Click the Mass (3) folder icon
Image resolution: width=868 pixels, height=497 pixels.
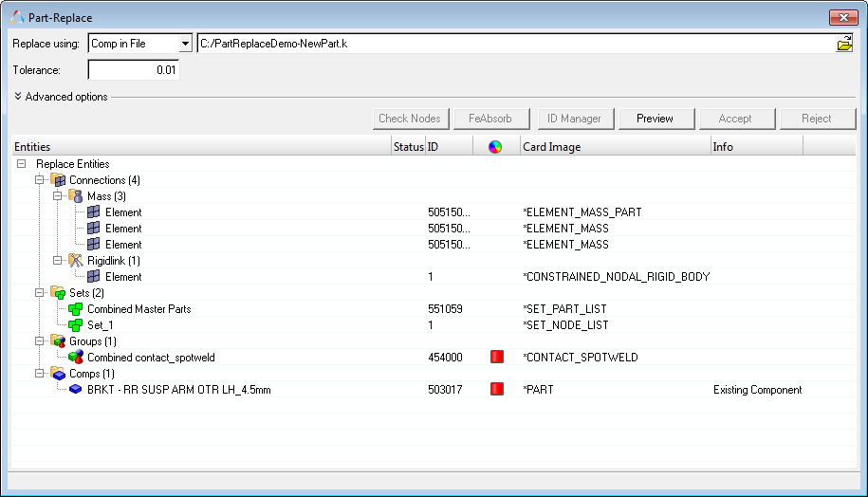point(75,196)
